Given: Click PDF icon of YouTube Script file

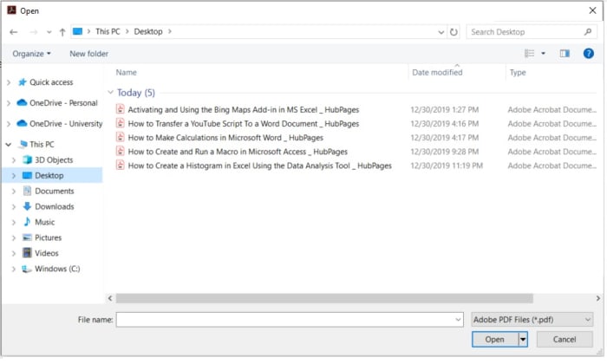Looking at the screenshot, I should pyautogui.click(x=121, y=123).
